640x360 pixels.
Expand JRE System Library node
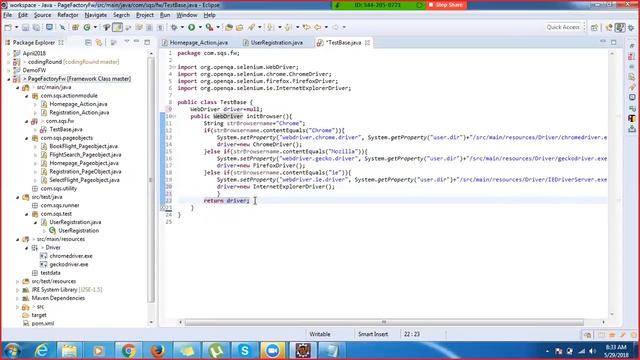tap(18, 290)
